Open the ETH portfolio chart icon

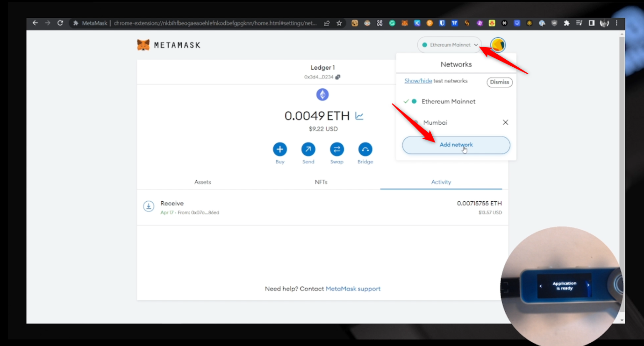[359, 116]
